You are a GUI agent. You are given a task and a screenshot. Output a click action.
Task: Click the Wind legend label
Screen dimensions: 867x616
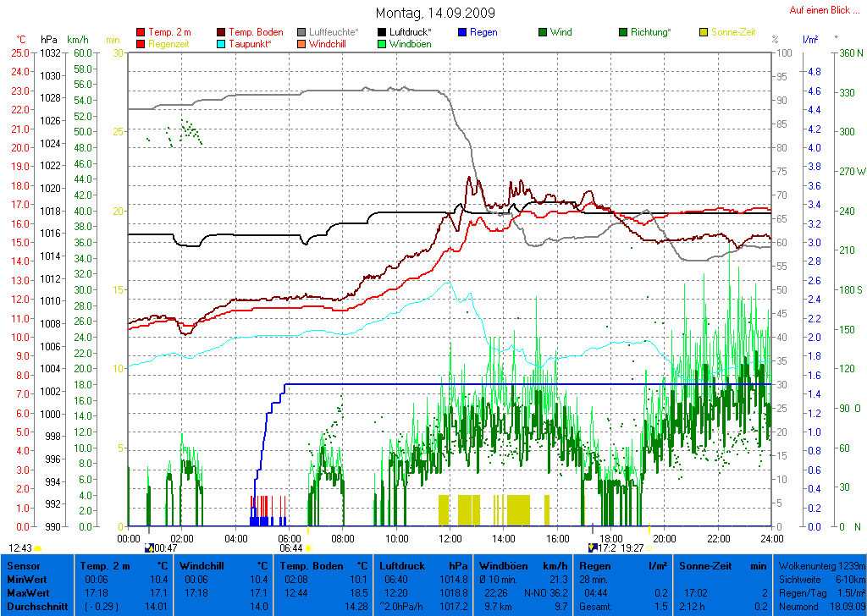(561, 33)
